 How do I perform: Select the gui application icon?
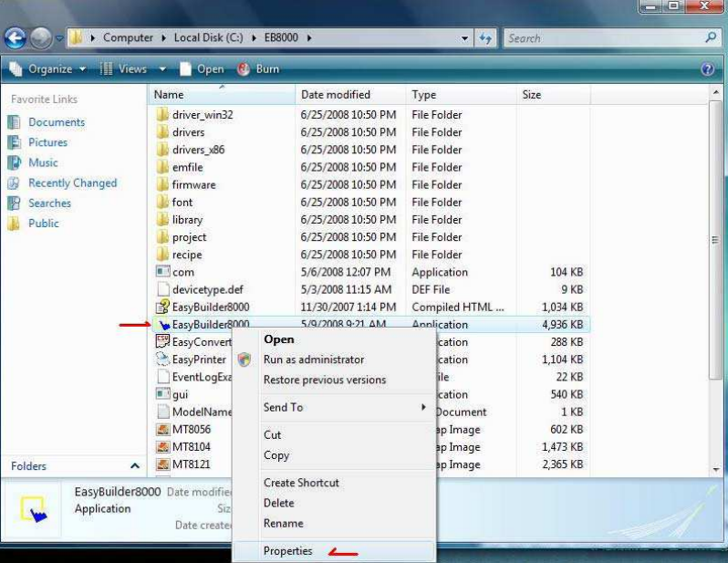pyautogui.click(x=162, y=394)
